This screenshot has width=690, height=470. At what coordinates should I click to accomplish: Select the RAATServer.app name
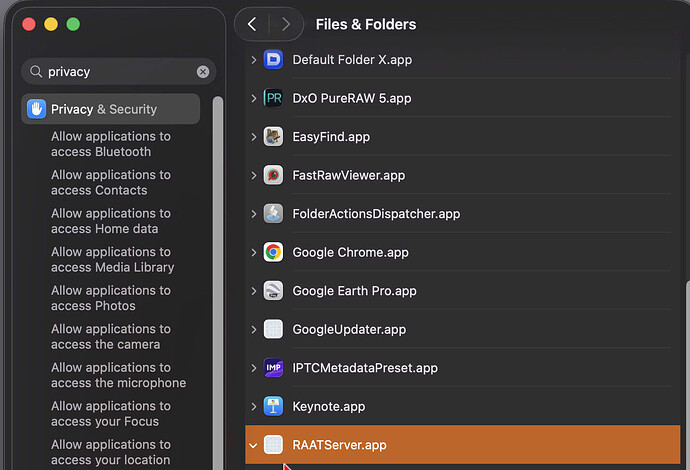[x=339, y=445]
